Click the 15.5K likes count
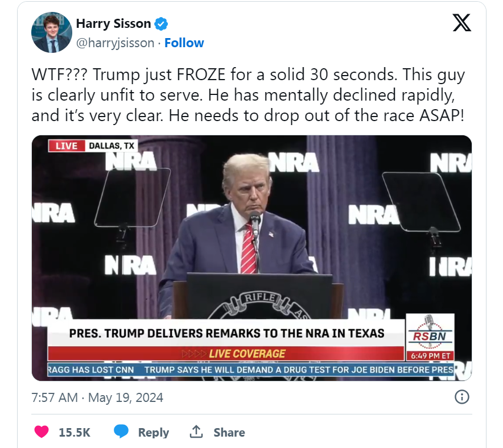 (75, 433)
